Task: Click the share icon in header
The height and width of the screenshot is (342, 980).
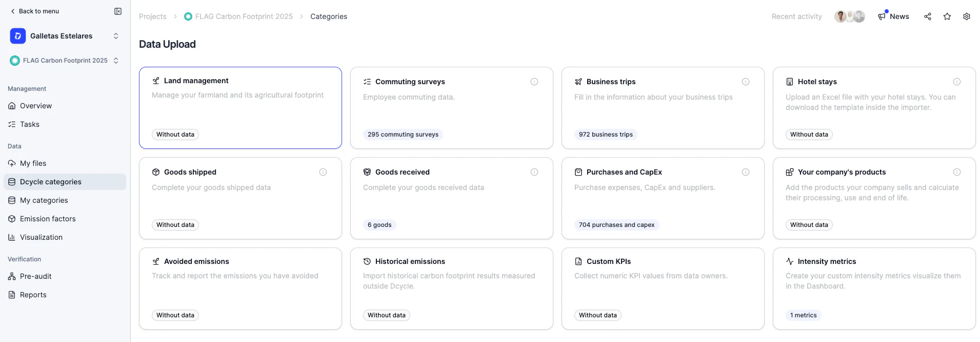Action: point(928,16)
